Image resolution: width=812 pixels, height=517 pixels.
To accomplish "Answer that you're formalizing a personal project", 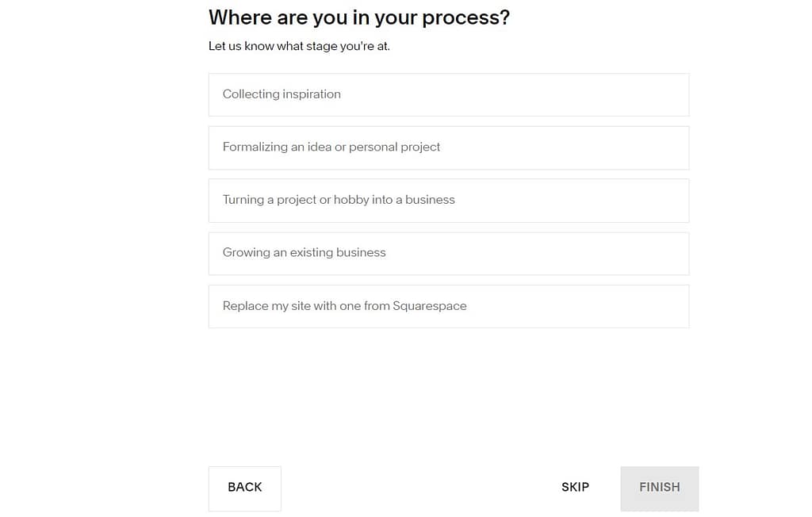I will pyautogui.click(x=448, y=147).
